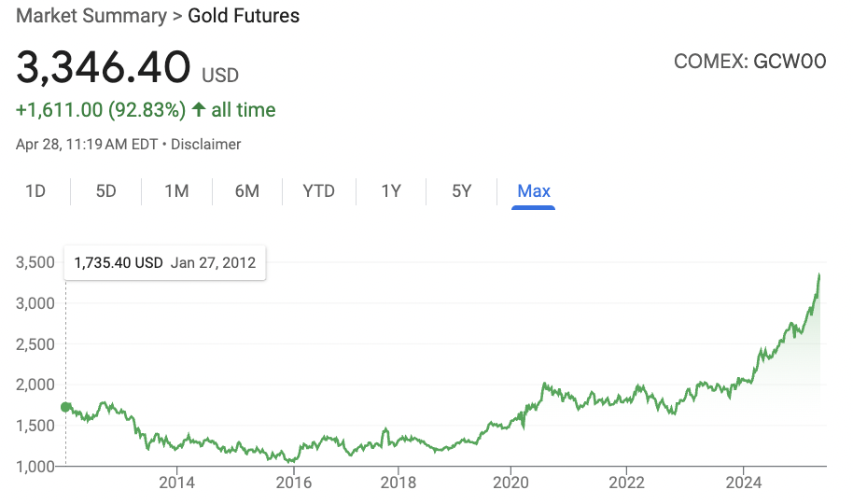Select the 5Y chart range
This screenshot has height=504, width=853.
461,191
